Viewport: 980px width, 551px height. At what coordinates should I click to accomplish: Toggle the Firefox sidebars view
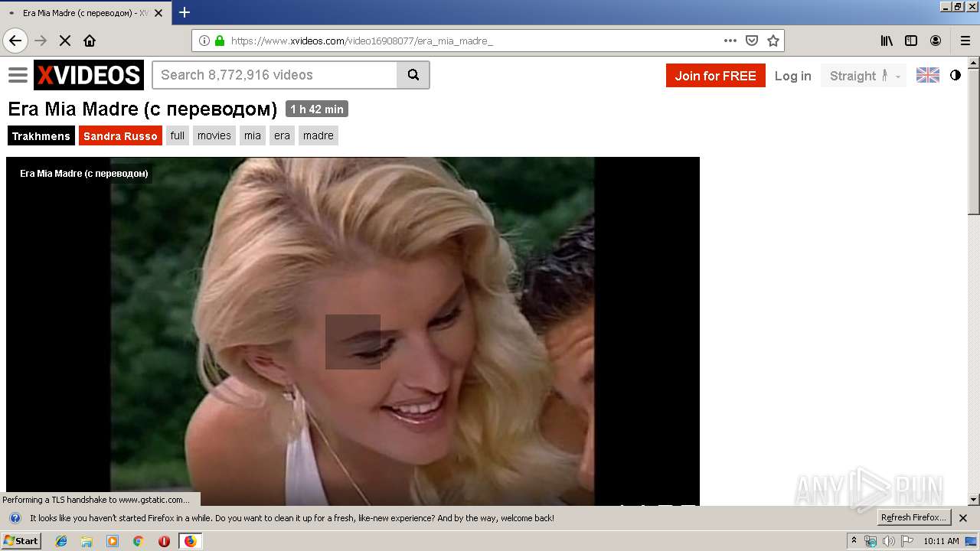(x=911, y=41)
